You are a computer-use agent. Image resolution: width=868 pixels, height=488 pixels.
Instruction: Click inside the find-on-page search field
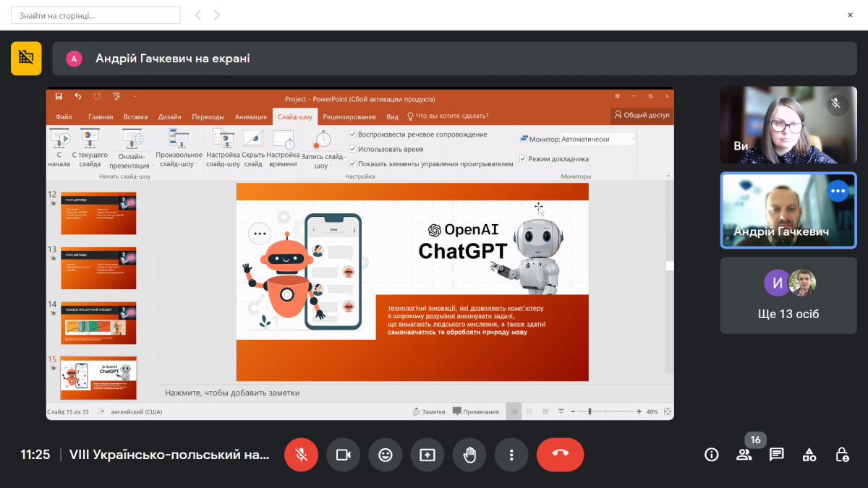96,15
